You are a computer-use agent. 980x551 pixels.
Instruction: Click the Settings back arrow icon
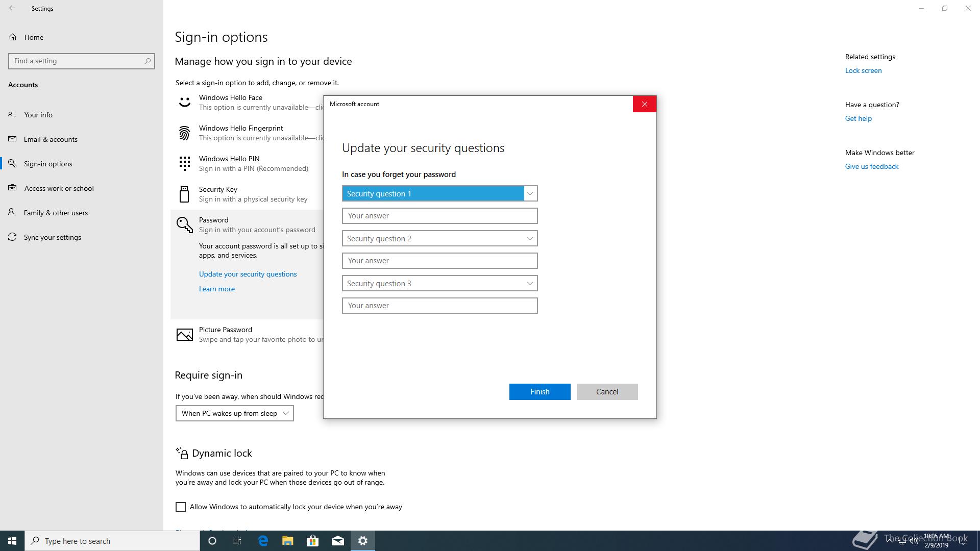click(x=12, y=8)
